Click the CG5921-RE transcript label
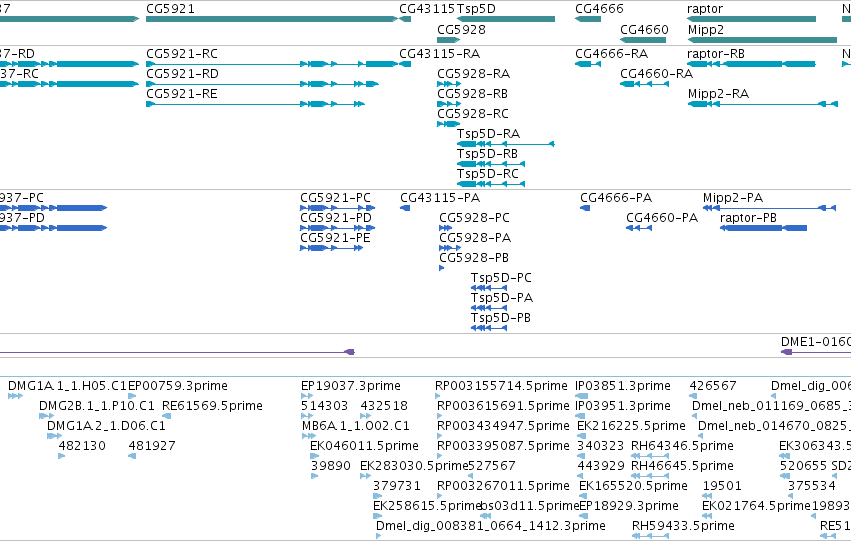The width and height of the screenshot is (851, 541). point(182,94)
